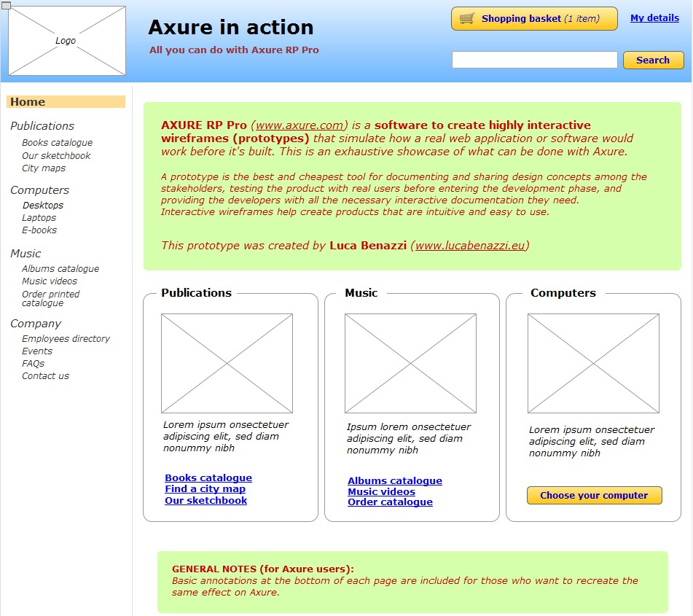Click the Logo placeholder image
Image resolution: width=693 pixels, height=616 pixels.
pos(67,41)
